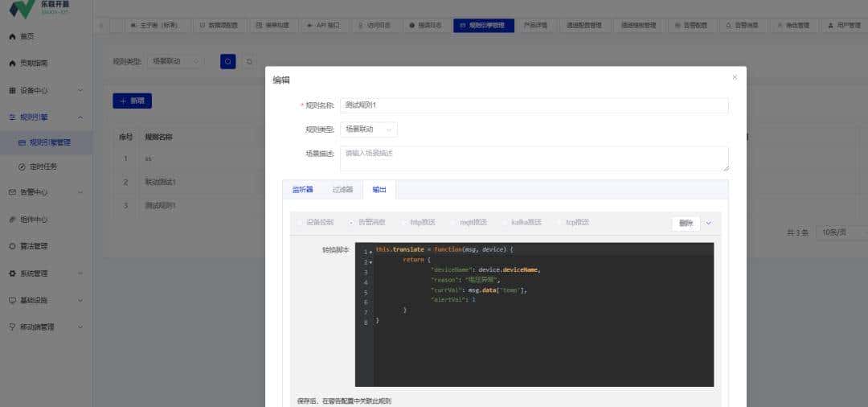Open the 用户管理 page tab
This screenshot has width=868, height=407.
845,26
